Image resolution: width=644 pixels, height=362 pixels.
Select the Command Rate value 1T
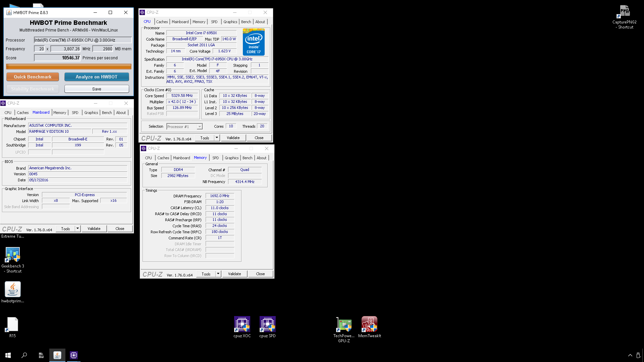click(x=220, y=238)
